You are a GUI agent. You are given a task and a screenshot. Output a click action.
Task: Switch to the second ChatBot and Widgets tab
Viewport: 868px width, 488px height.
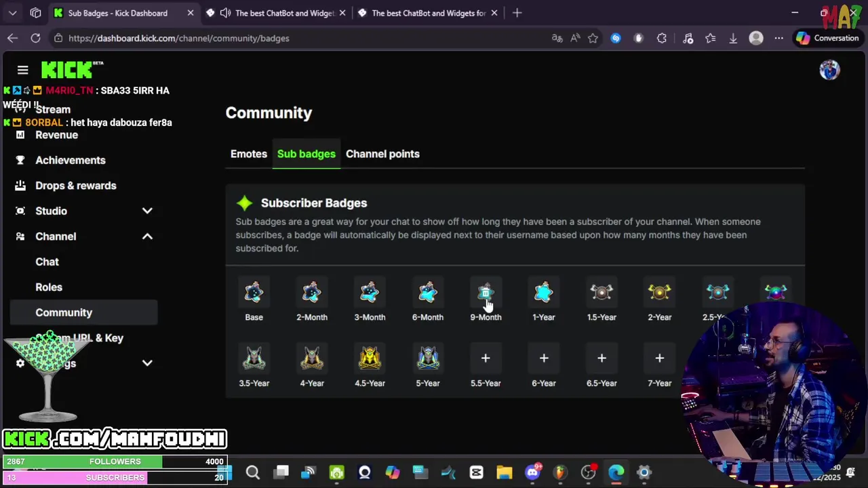[x=429, y=13]
